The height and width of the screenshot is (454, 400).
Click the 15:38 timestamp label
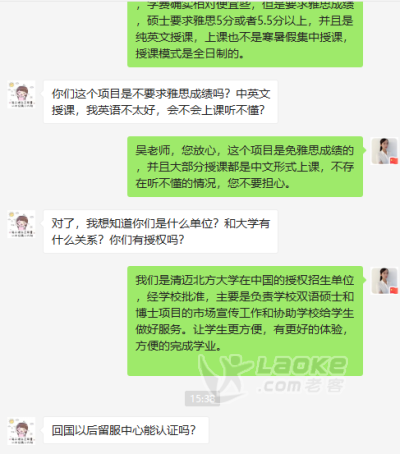tap(202, 398)
